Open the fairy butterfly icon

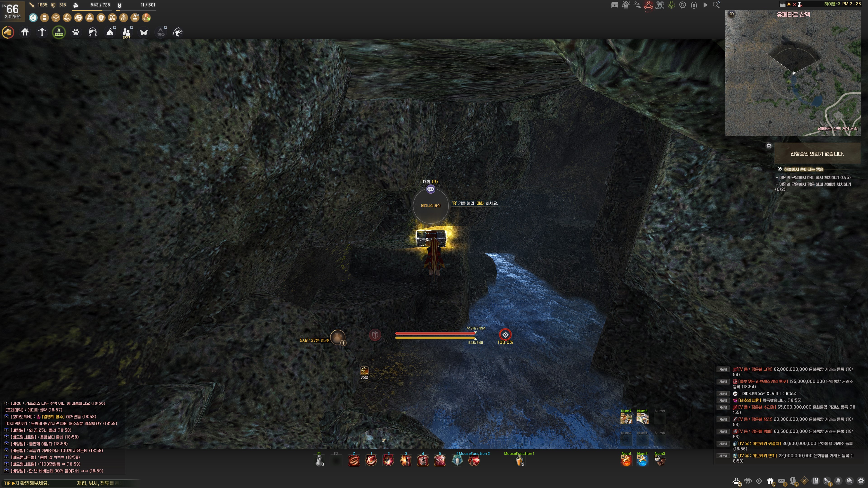(144, 32)
